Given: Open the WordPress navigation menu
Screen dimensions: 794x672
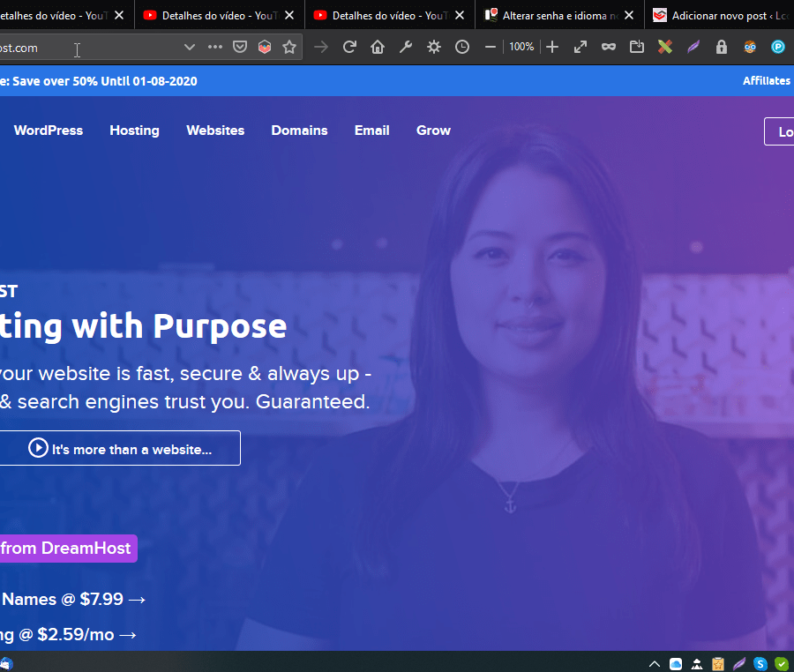Looking at the screenshot, I should (49, 131).
